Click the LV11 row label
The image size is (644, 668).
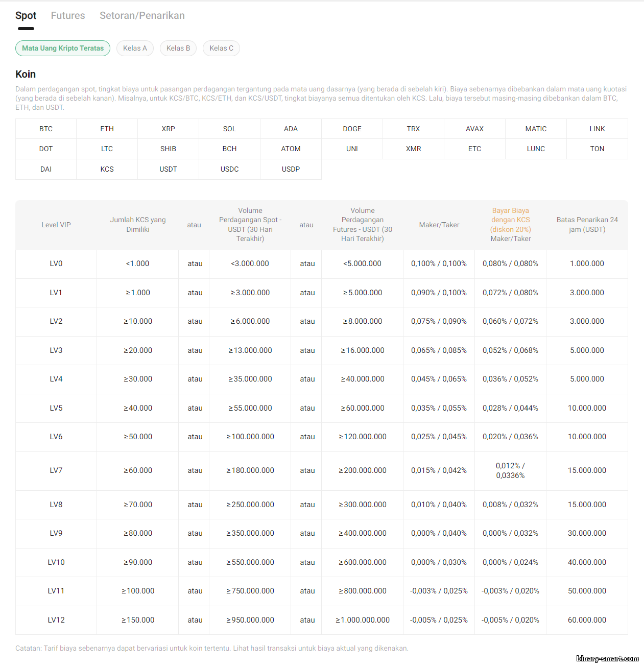[56, 591]
